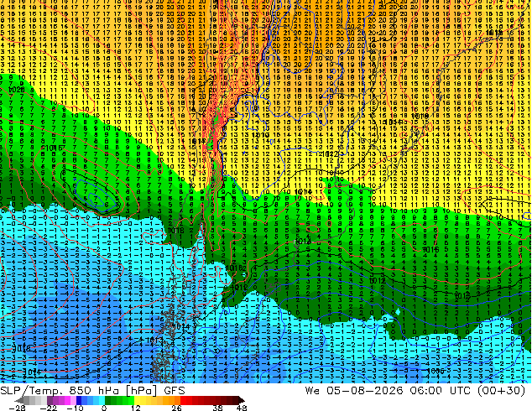Pick the green band of the color scale
Viewport: 532px width, 411px height.
pos(119,400)
